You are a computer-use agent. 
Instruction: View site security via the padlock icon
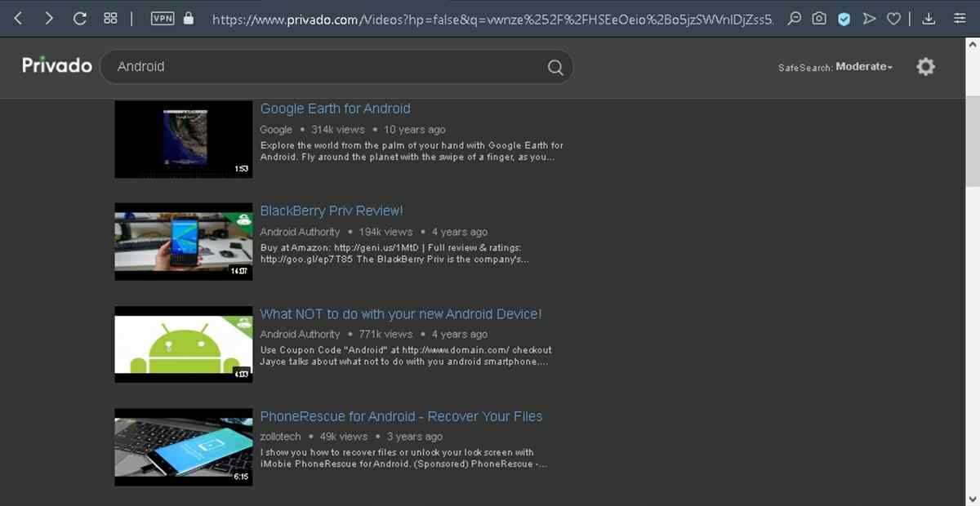click(x=189, y=18)
